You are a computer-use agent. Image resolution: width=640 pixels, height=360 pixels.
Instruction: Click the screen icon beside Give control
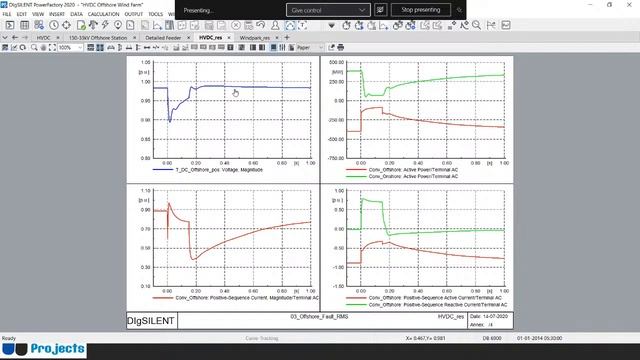380,10
